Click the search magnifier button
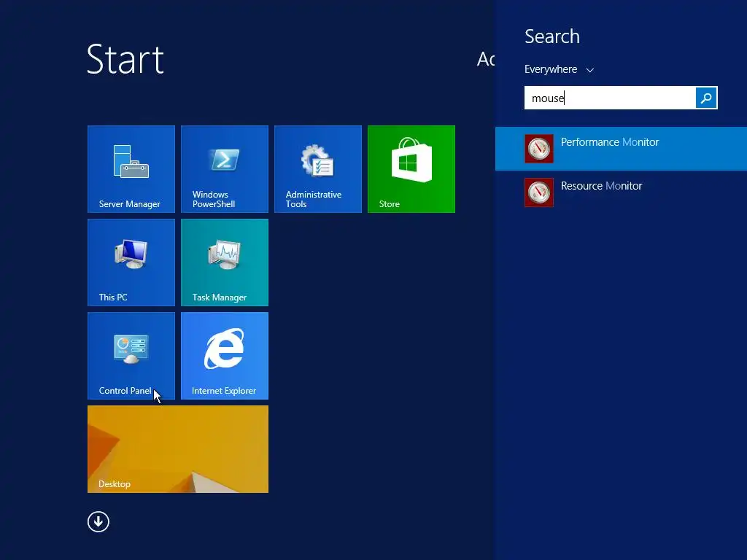Image resolution: width=747 pixels, height=560 pixels. point(706,98)
